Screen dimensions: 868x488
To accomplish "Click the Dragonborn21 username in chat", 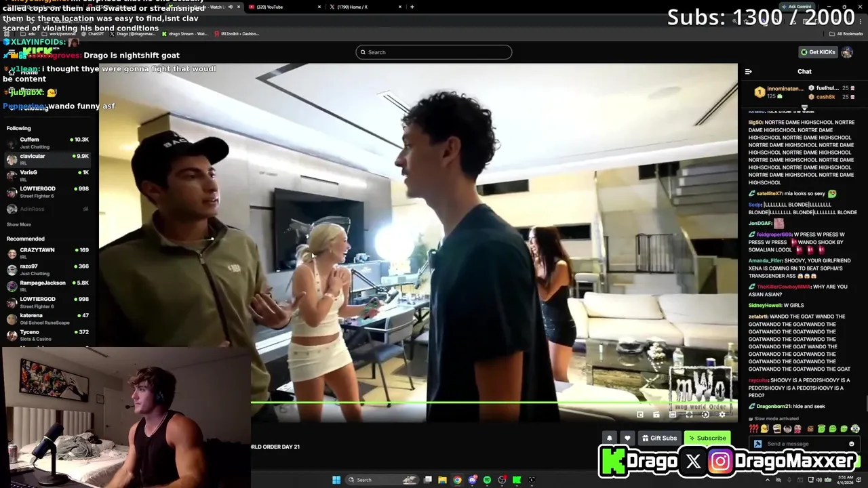I will pyautogui.click(x=774, y=407).
